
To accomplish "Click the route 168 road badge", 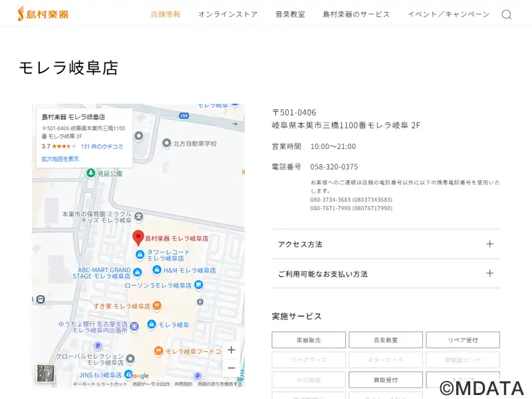I will [184, 116].
